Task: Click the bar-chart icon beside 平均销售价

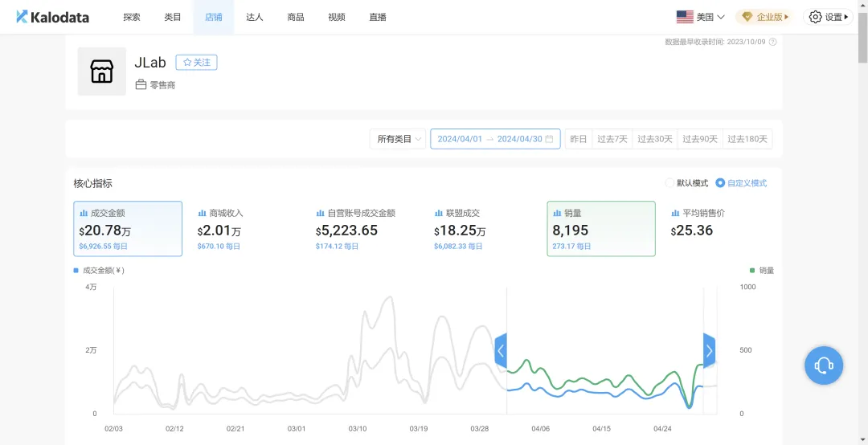Action: [675, 213]
